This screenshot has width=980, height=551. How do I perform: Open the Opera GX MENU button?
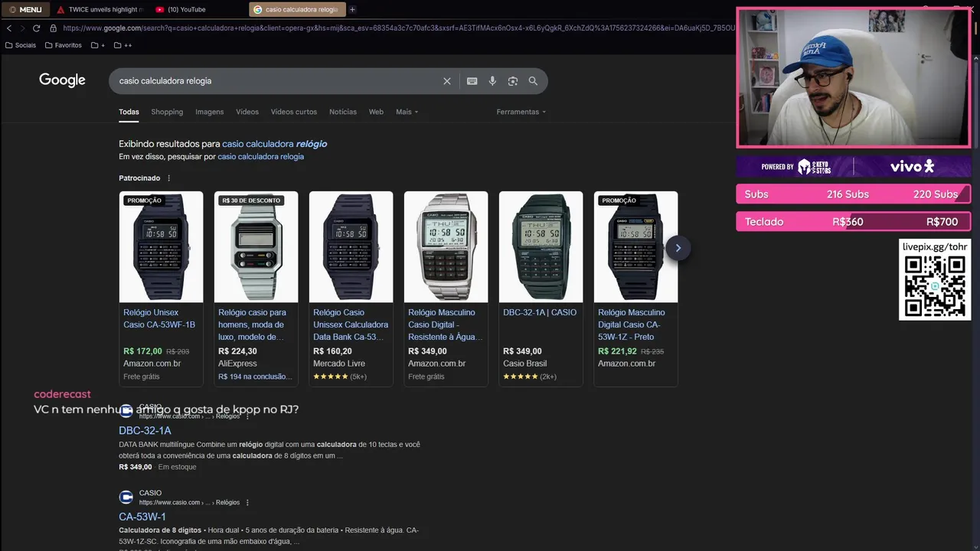(25, 9)
